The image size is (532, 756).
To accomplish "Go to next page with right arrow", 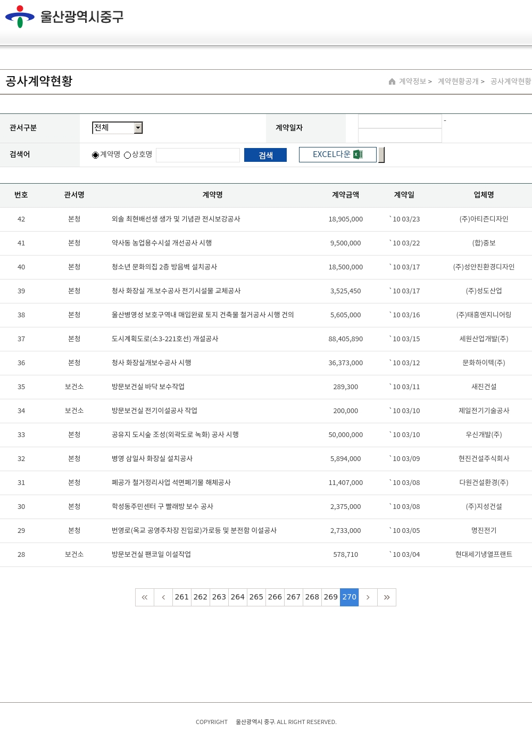I will click(x=368, y=597).
